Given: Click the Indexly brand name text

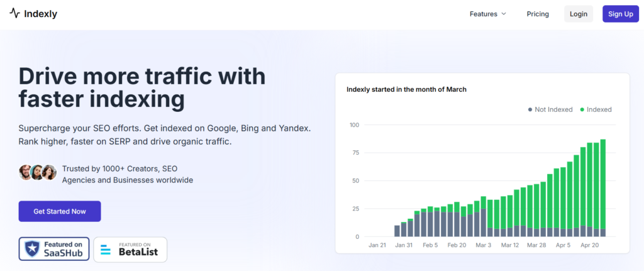Looking at the screenshot, I should click(40, 14).
